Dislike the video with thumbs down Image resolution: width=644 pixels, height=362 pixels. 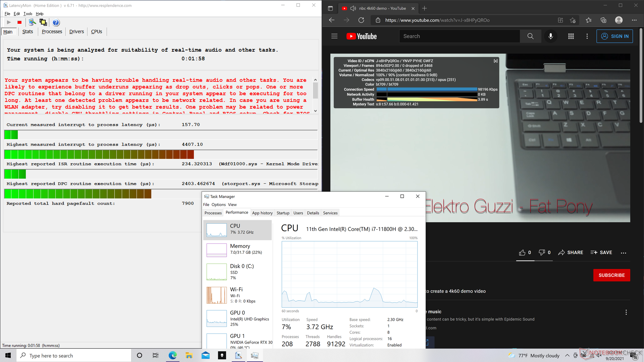pyautogui.click(x=542, y=252)
